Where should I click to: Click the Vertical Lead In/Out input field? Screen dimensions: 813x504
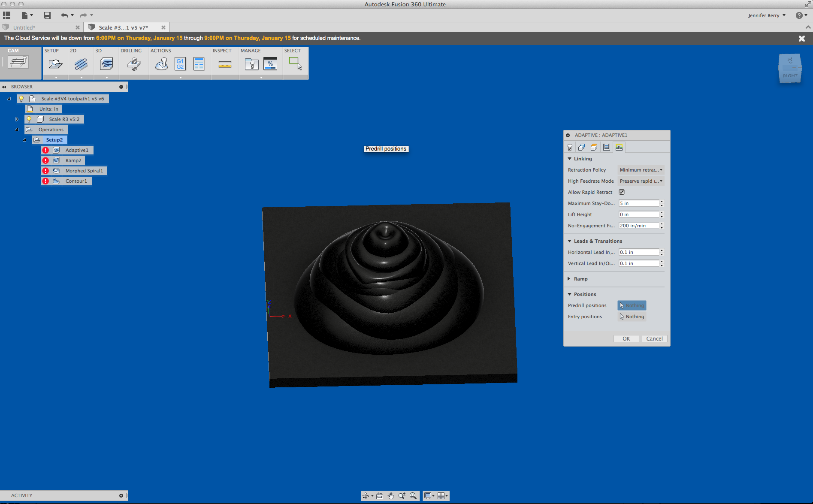(638, 263)
